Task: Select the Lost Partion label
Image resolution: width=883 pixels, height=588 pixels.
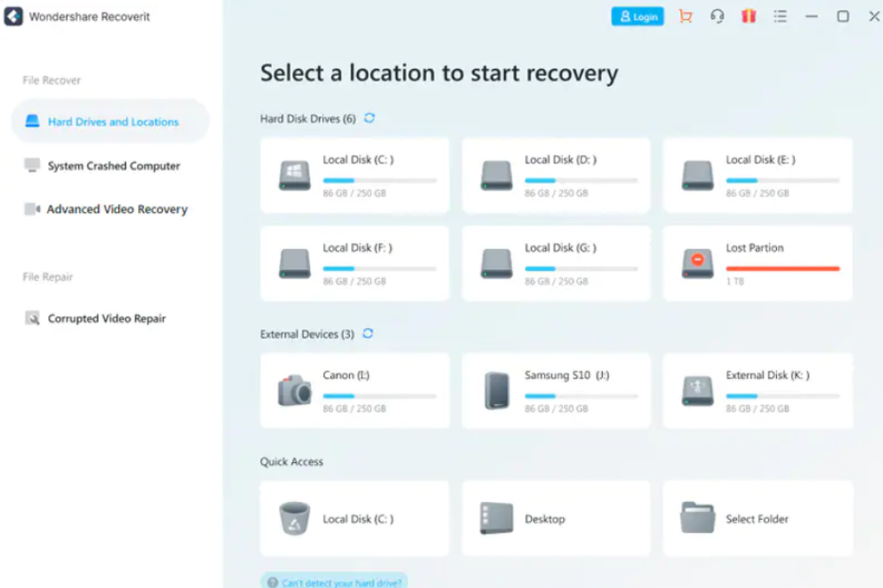Action: click(755, 247)
